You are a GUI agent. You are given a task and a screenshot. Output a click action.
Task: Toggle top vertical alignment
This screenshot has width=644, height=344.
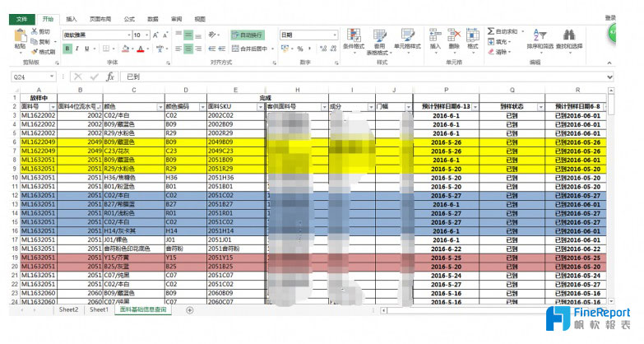point(178,35)
